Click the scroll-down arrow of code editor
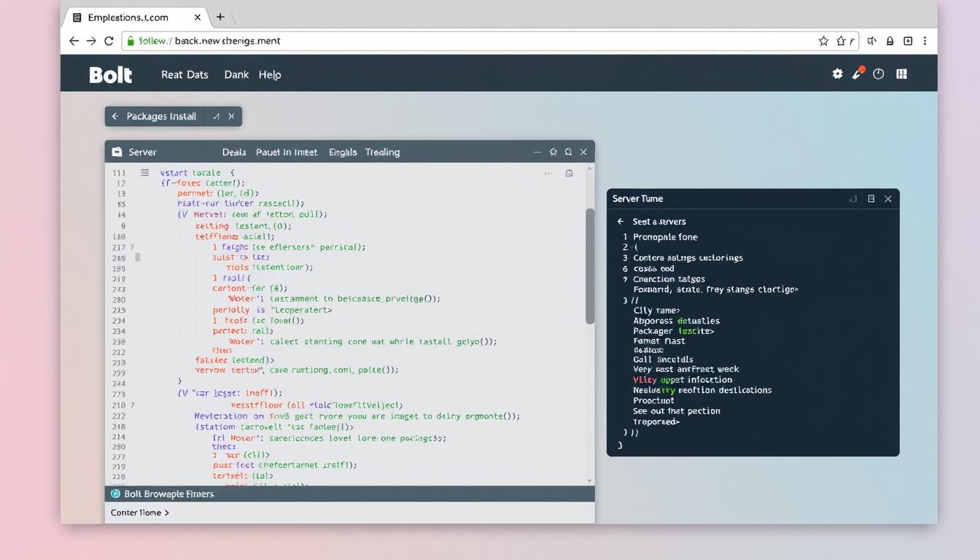This screenshot has height=560, width=980. coord(590,481)
